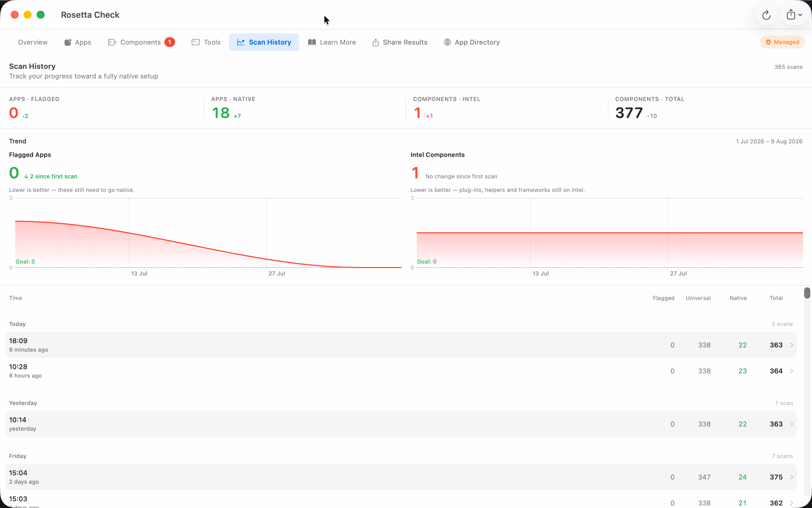The width and height of the screenshot is (812, 508).
Task: Click the '7 scans' Friday count
Action: (x=782, y=456)
